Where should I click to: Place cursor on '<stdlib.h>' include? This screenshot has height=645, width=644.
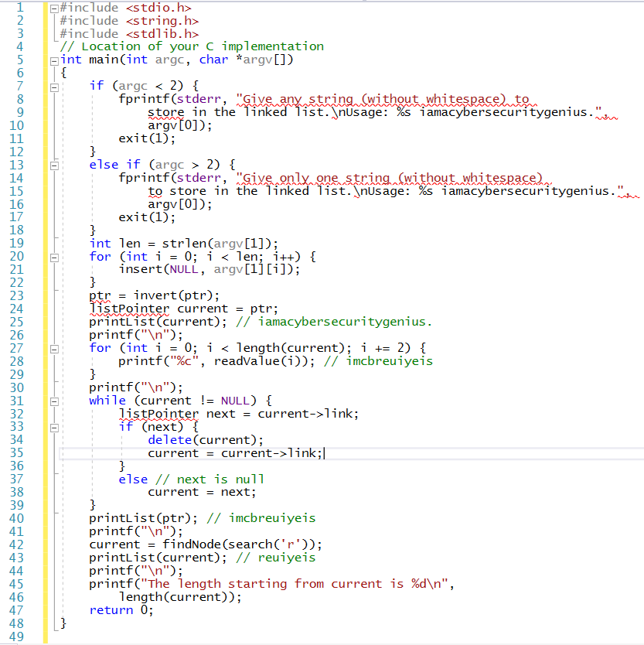coord(162,34)
